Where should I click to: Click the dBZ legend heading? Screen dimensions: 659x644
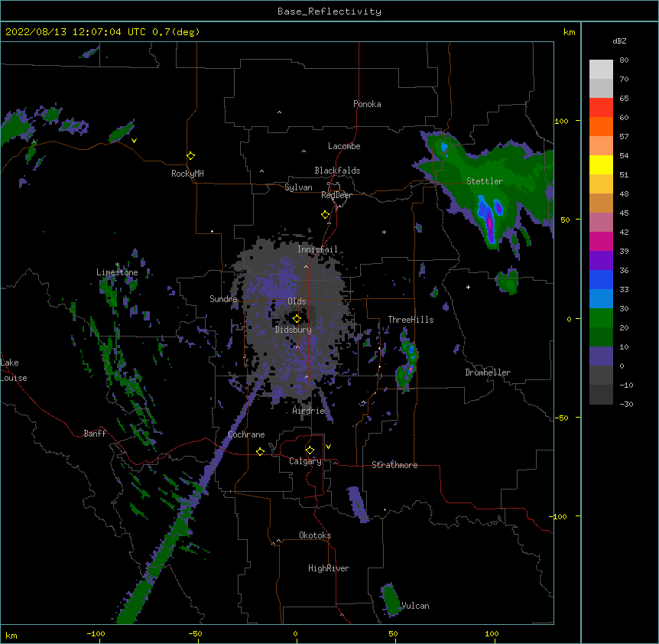[x=619, y=41]
